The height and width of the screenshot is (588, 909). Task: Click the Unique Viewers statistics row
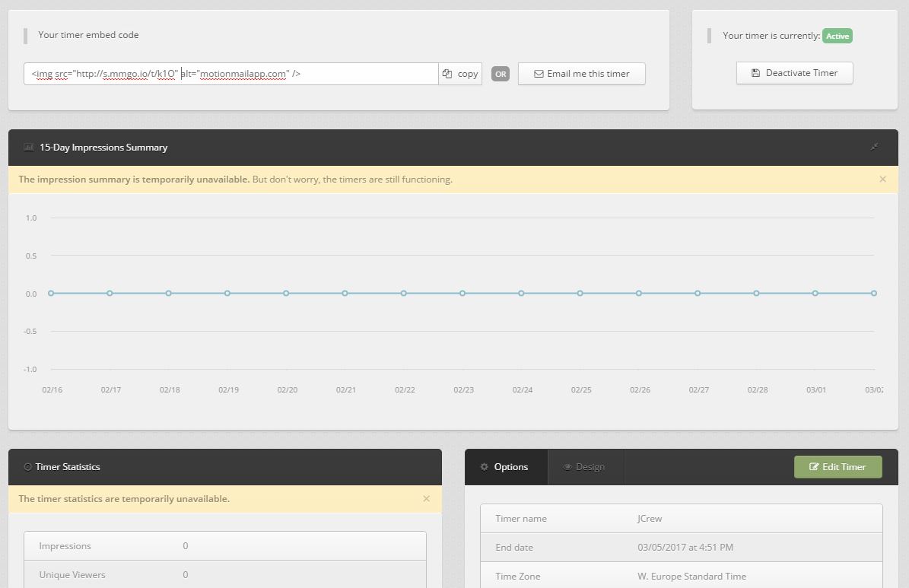coord(224,575)
